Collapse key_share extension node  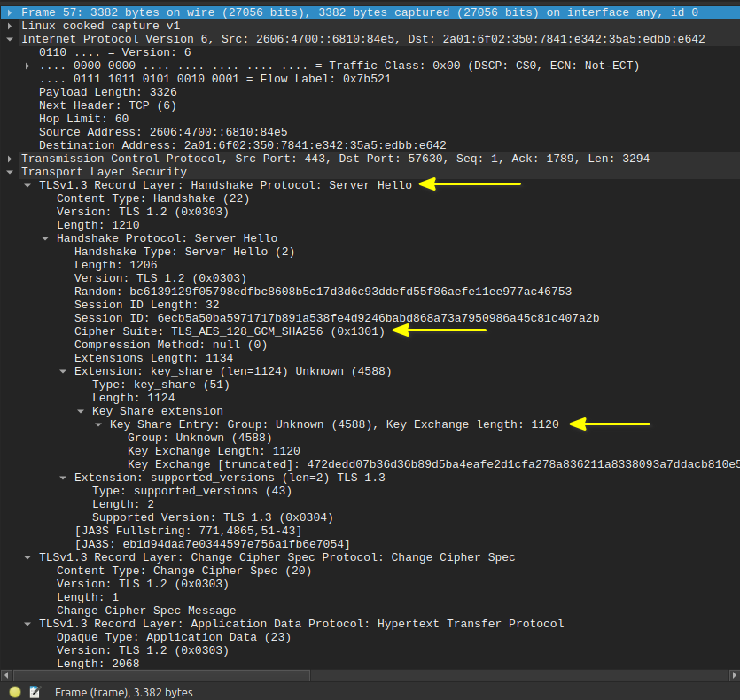click(x=63, y=371)
